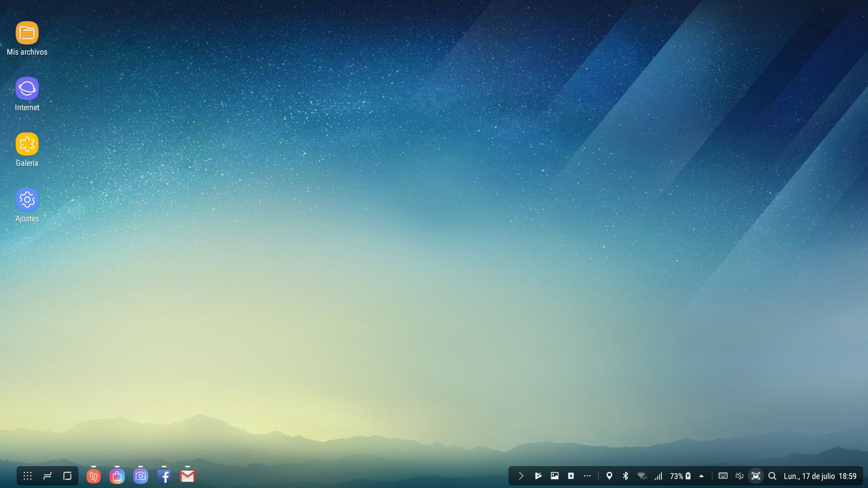Click the 18:59 clock in tray

(x=848, y=476)
